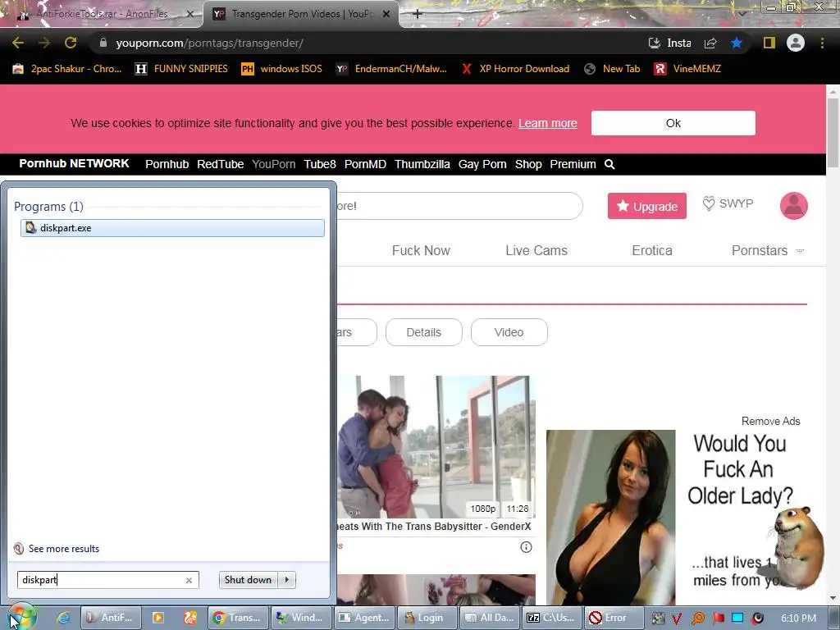
Task: Open the FUNNY SNIPPIES bookmark
Action: click(x=181, y=69)
